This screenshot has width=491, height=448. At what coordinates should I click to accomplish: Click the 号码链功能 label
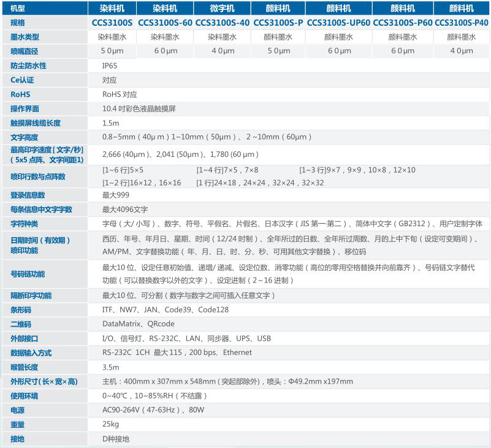click(x=28, y=274)
